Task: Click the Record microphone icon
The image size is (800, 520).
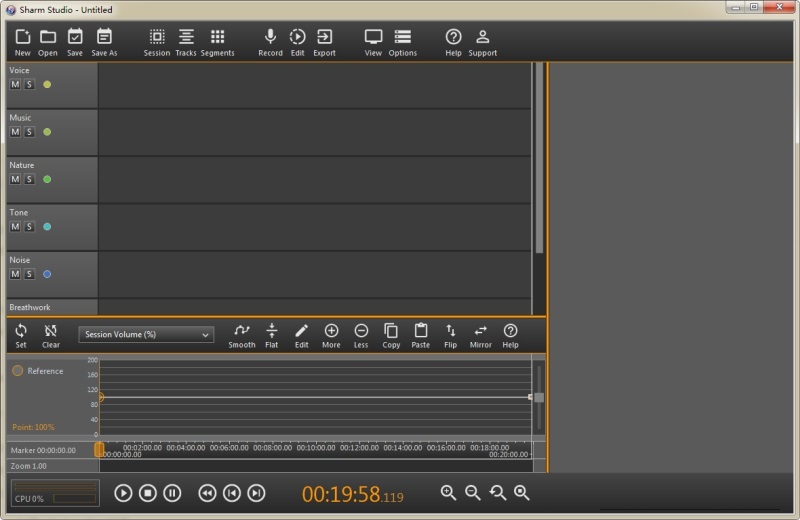Action: tap(270, 38)
